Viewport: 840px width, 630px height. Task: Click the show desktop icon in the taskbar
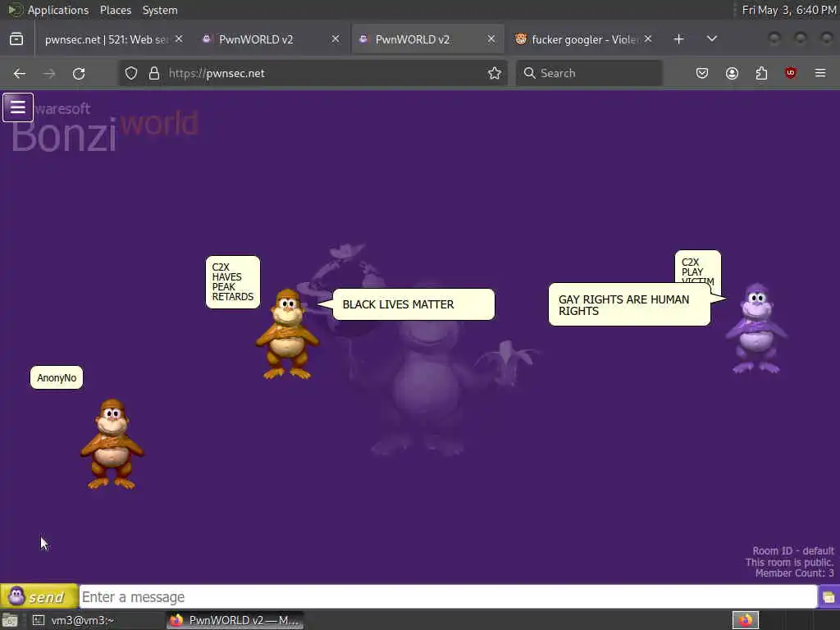pos(10,620)
